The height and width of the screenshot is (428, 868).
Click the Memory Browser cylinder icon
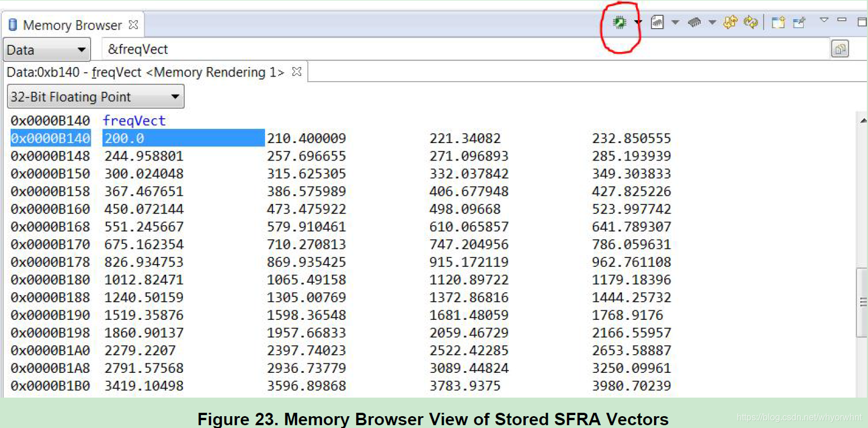12,25
